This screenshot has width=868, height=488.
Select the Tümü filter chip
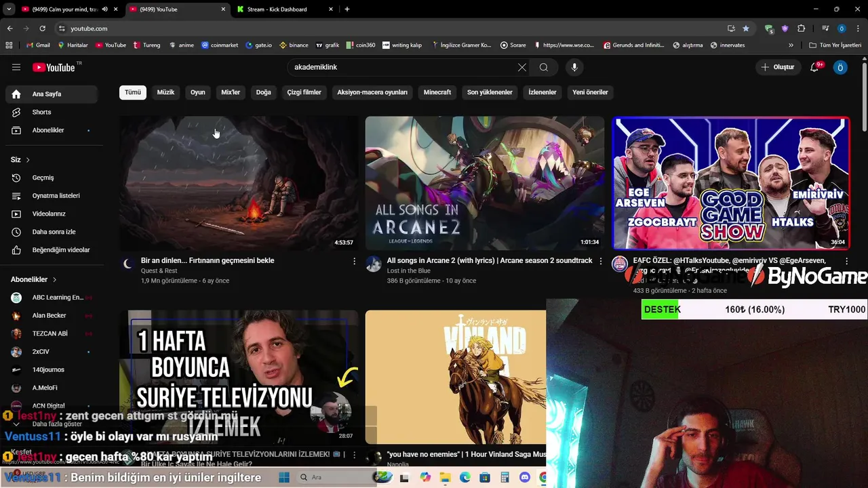[x=133, y=92]
